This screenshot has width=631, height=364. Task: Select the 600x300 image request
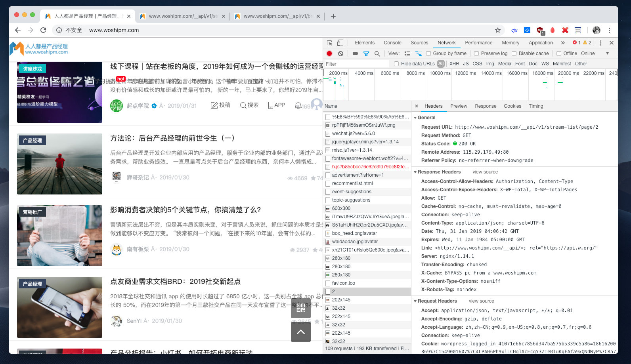[x=367, y=208]
